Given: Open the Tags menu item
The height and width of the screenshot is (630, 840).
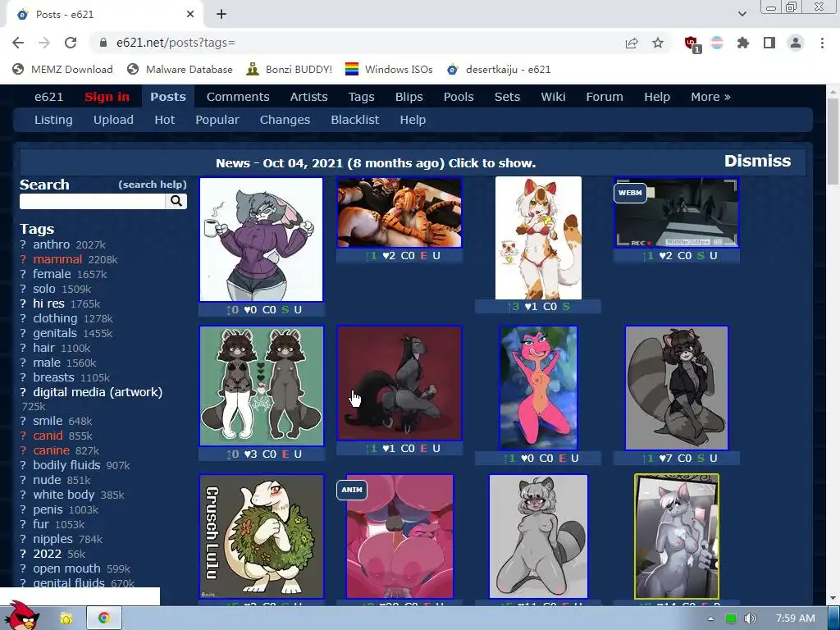Looking at the screenshot, I should (x=361, y=97).
